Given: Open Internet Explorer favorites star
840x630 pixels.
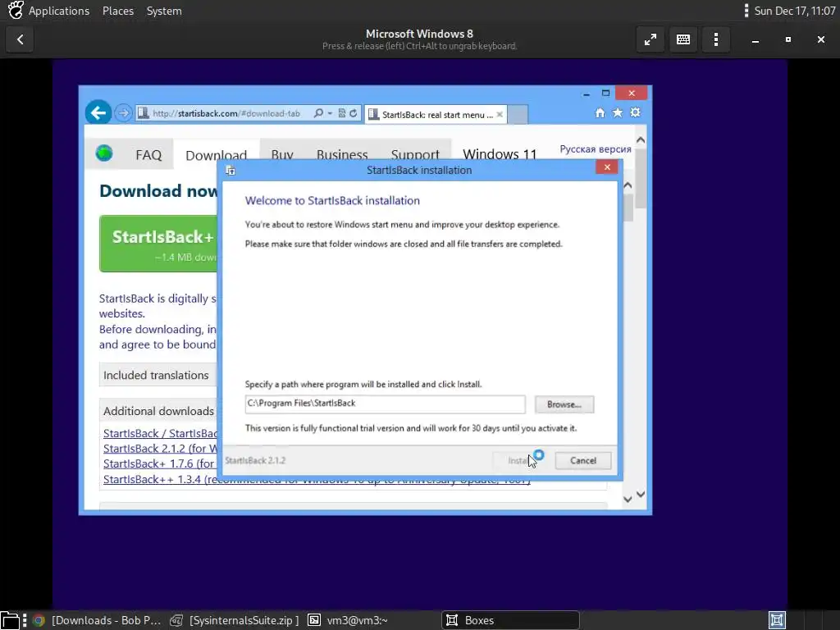Looking at the screenshot, I should coord(618,112).
